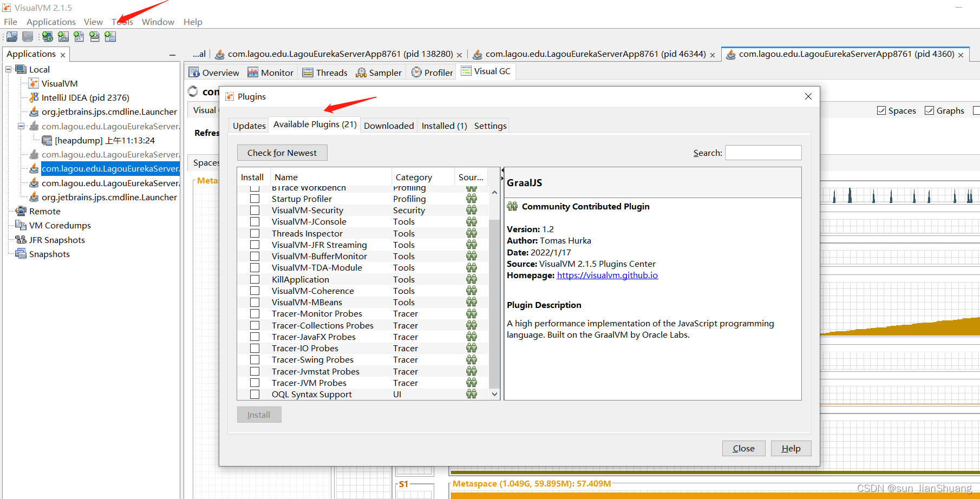Click the Check for Newest button
This screenshot has height=499, width=980.
point(282,153)
